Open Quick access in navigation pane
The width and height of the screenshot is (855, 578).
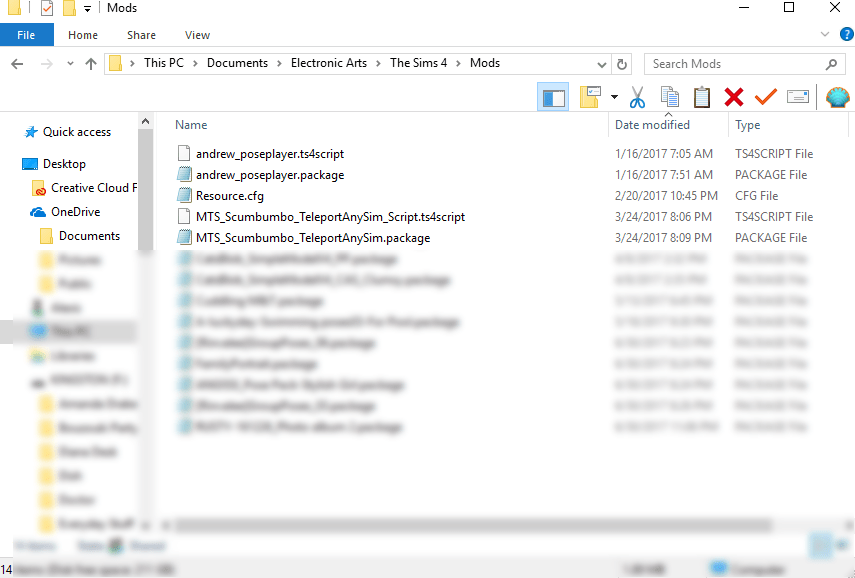point(77,132)
